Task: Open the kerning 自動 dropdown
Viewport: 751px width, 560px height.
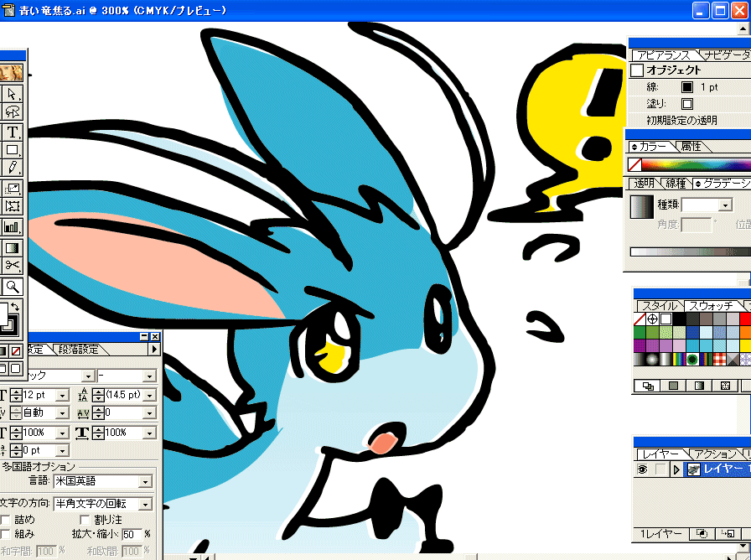Action: [62, 413]
